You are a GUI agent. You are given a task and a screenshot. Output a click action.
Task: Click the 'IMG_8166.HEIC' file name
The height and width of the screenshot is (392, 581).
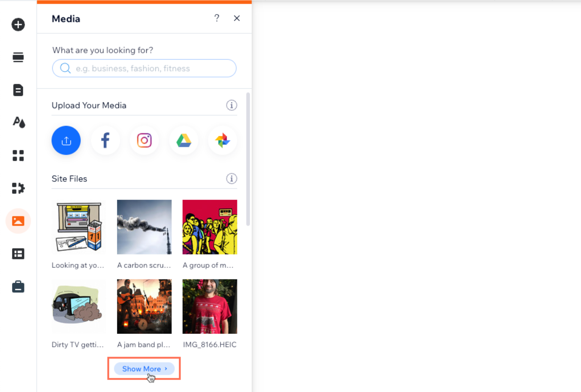coord(210,344)
